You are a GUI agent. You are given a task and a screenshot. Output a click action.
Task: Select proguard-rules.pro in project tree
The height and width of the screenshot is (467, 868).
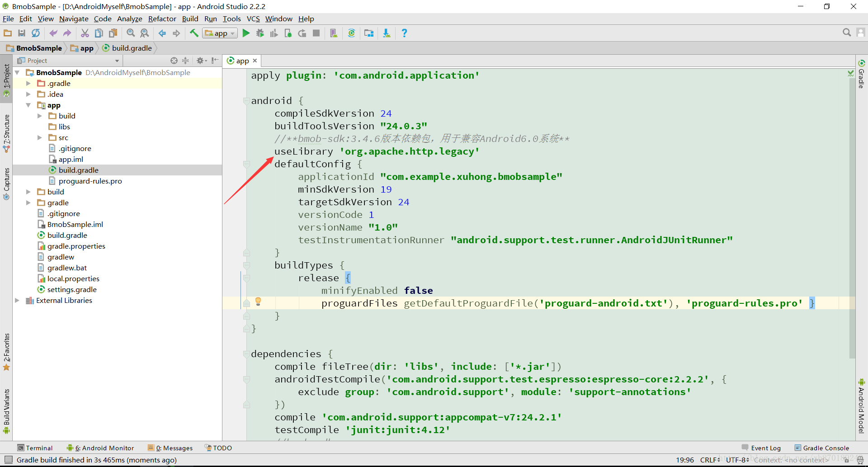(x=90, y=181)
